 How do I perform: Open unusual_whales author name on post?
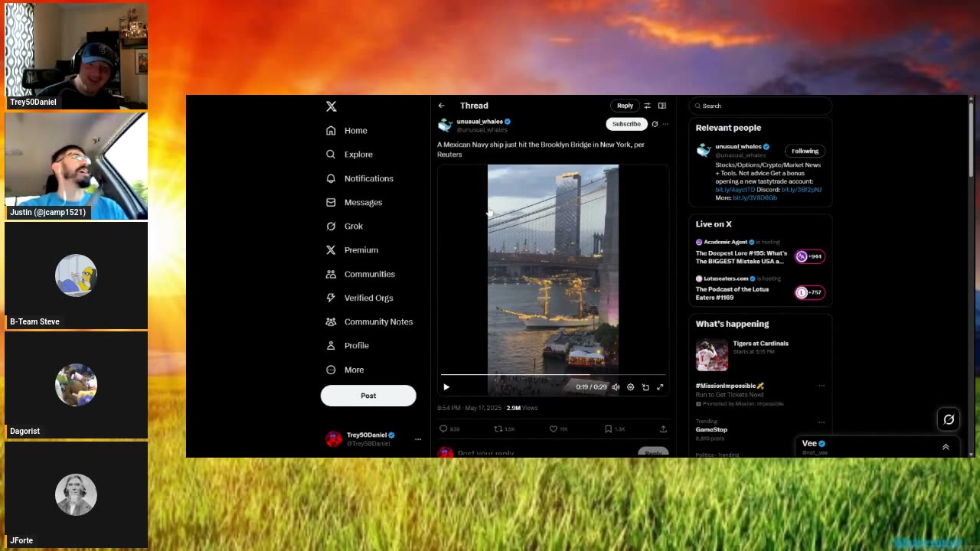(479, 122)
